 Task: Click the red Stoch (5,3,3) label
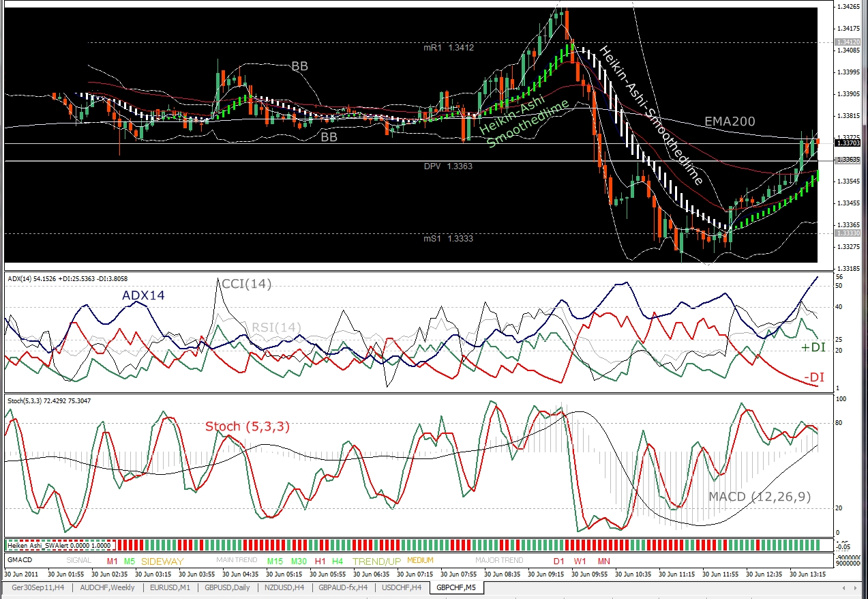coord(248,426)
